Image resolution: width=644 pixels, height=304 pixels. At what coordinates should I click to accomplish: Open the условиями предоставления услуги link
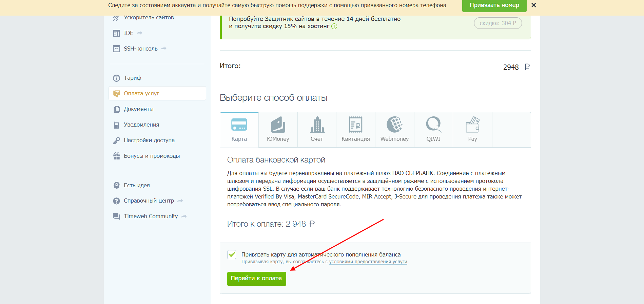(368, 262)
